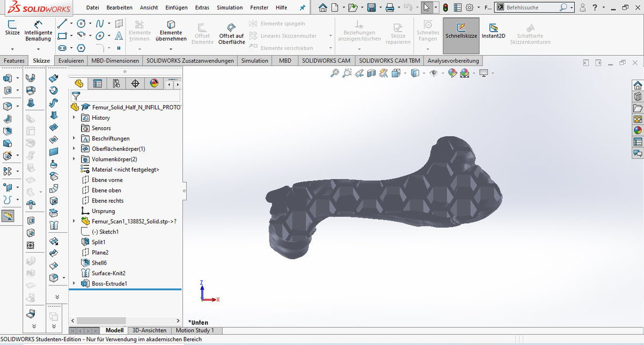This screenshot has width=644, height=345.
Task: Click the save floppy disk icon
Action: (371, 8)
